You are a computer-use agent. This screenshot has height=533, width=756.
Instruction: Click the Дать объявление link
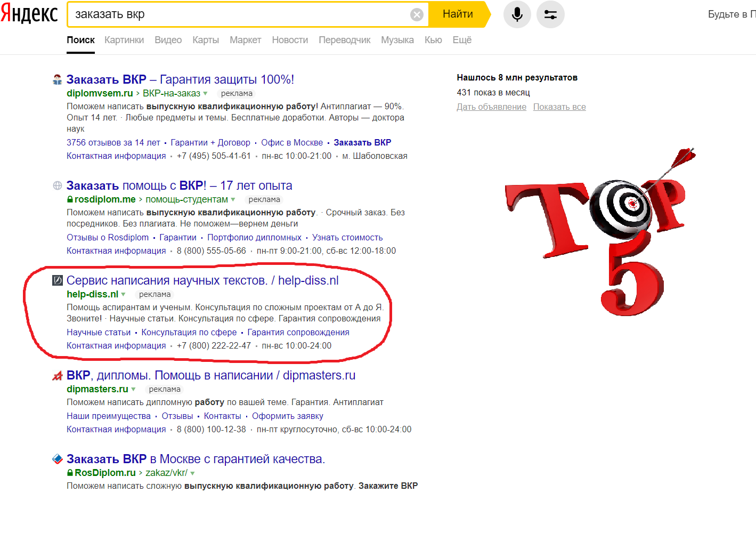tap(491, 107)
